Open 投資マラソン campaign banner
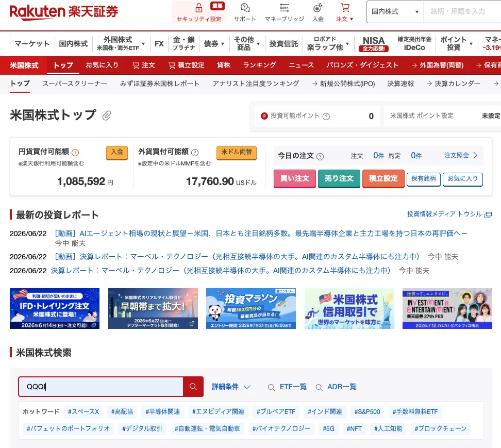Image resolution: width=501 pixels, height=448 pixels. point(251,309)
